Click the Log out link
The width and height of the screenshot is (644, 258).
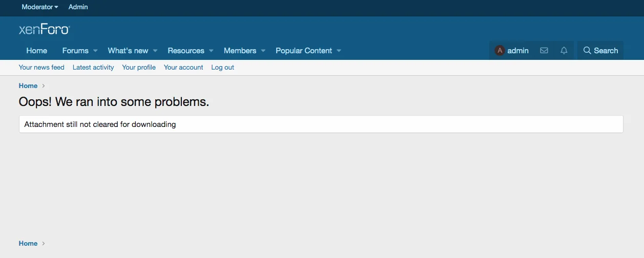(x=222, y=68)
